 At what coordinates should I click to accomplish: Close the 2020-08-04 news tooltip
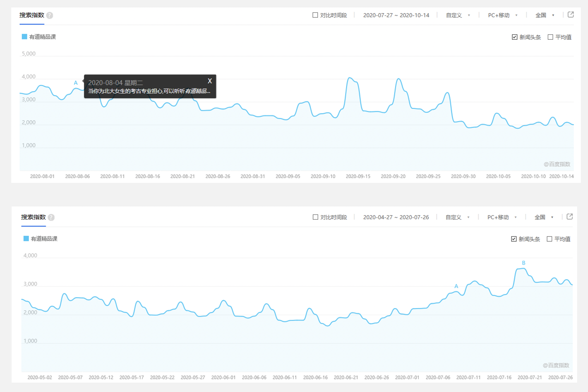pos(210,81)
